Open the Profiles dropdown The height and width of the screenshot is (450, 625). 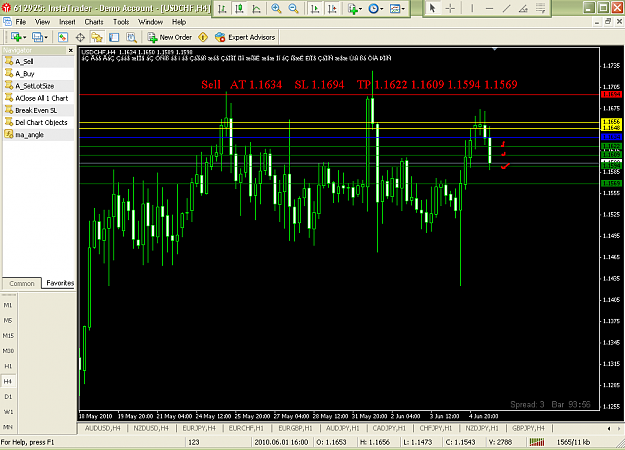click(x=39, y=37)
